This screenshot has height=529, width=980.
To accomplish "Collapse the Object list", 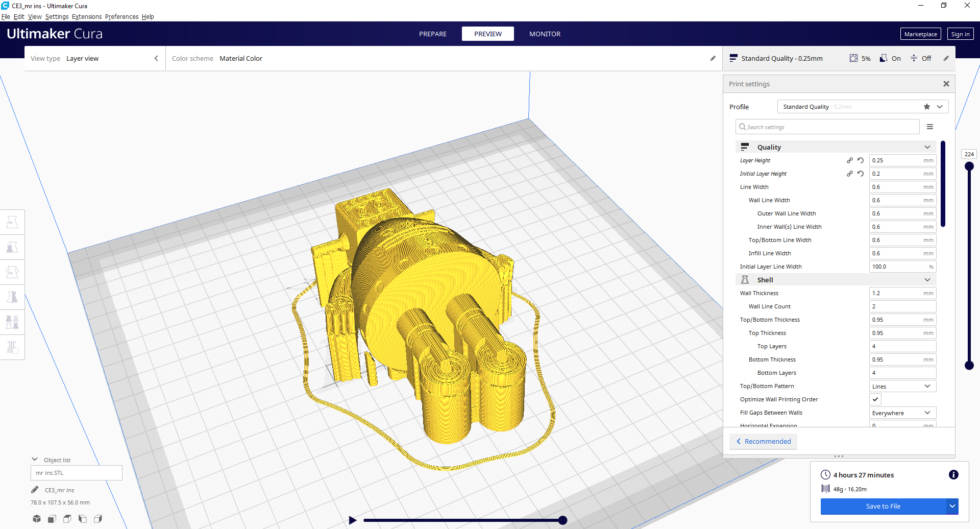I will [35, 460].
